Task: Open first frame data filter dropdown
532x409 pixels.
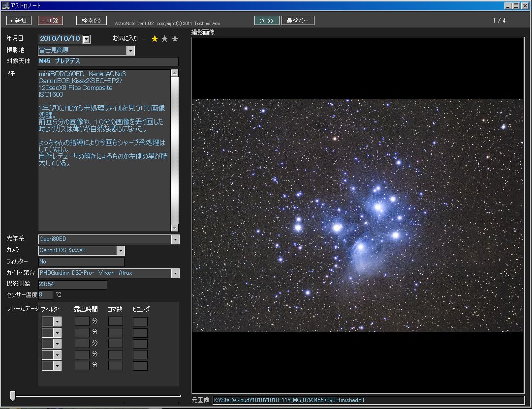Action: tap(58, 321)
